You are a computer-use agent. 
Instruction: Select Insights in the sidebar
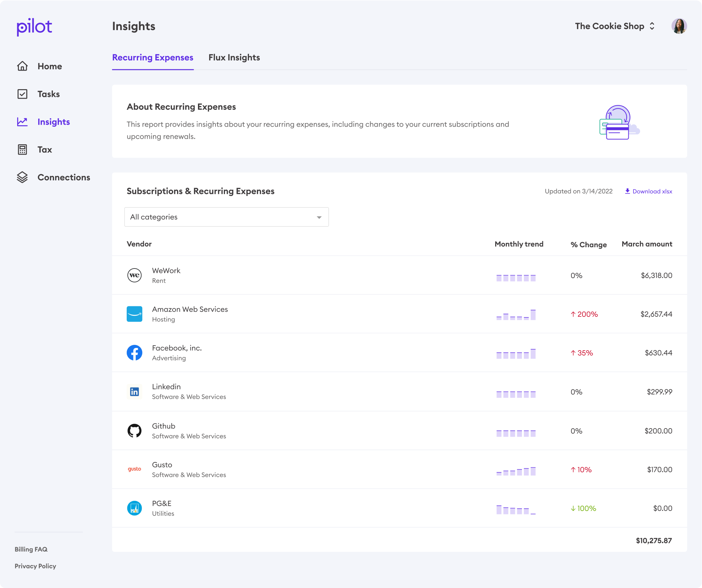[54, 122]
